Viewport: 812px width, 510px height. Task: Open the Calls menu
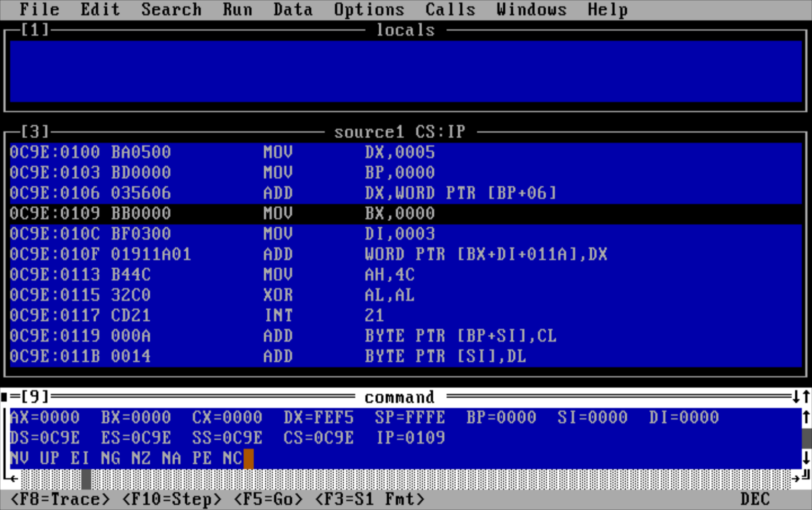point(450,9)
